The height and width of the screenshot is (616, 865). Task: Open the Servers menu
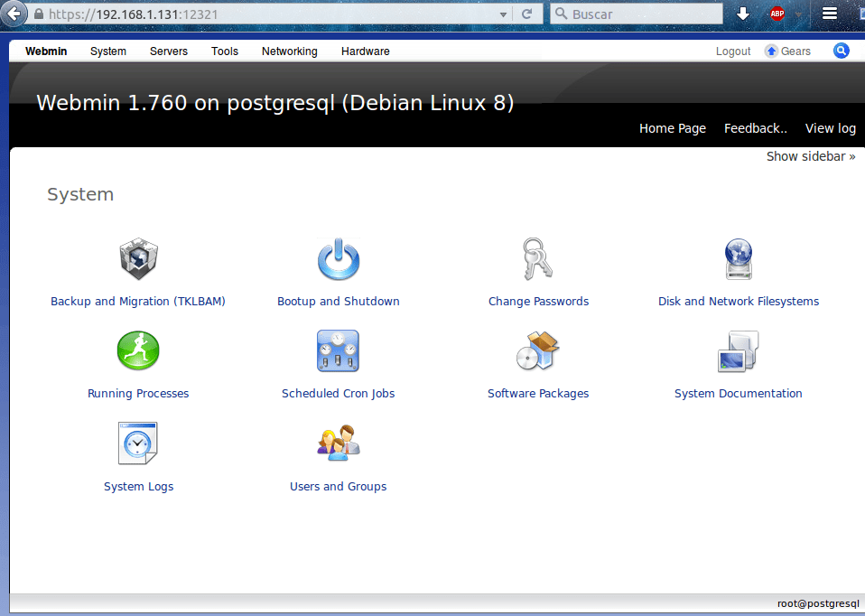pos(169,51)
